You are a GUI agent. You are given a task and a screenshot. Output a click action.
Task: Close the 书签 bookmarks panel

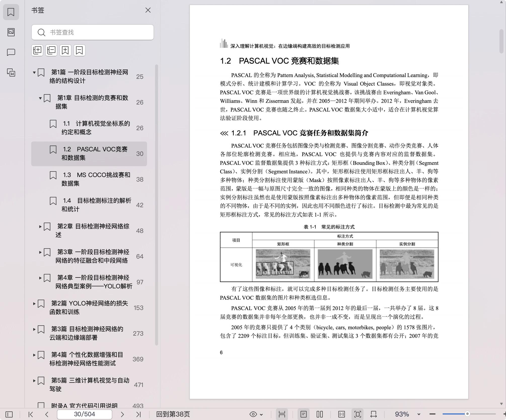148,10
